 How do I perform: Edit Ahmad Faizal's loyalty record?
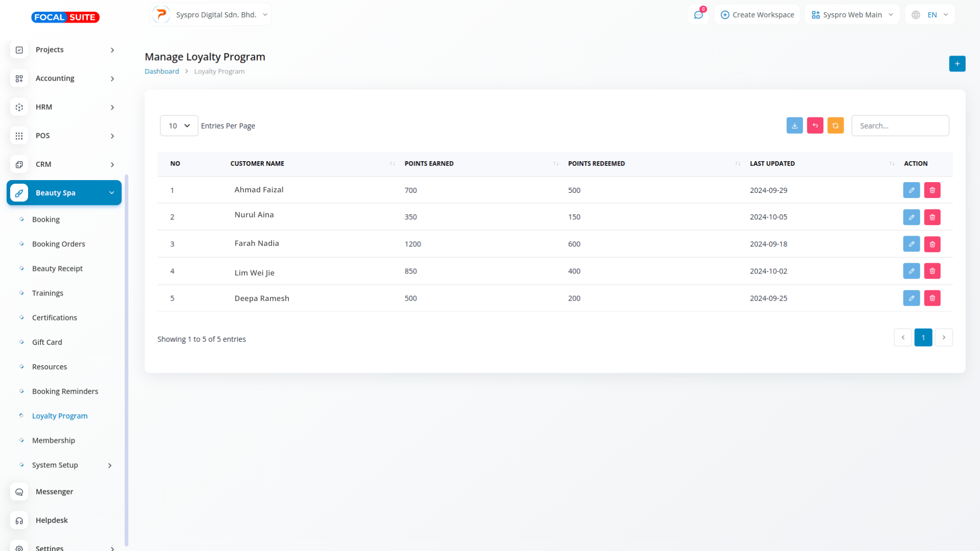(911, 190)
